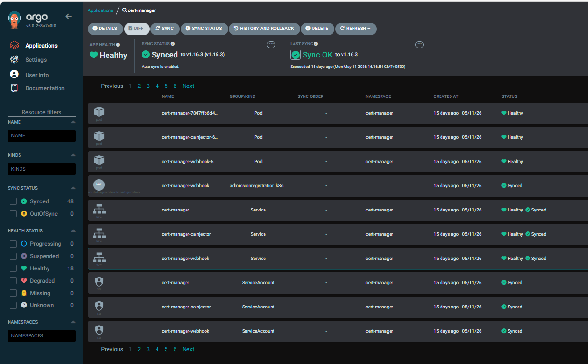Select admissionregistration.k8s group/kind cell
The image size is (588, 364).
pyautogui.click(x=258, y=186)
